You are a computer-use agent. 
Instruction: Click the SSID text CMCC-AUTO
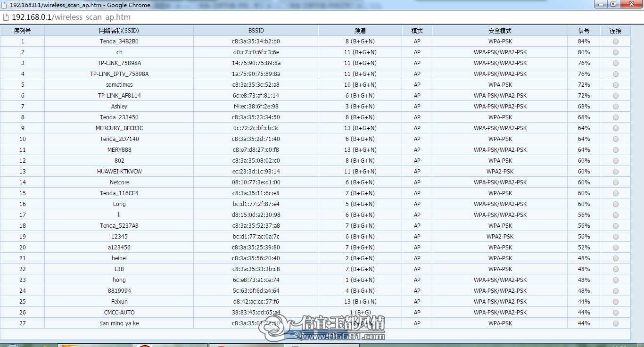click(119, 313)
